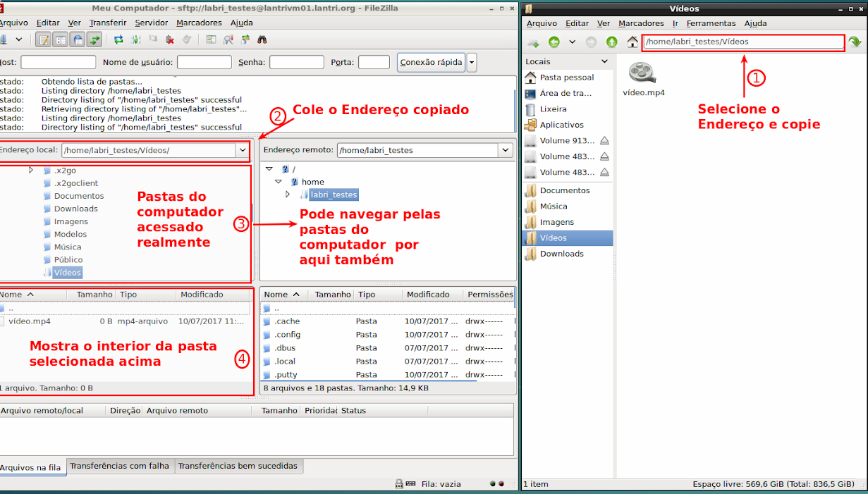The width and height of the screenshot is (868, 494).
Task: Enable synchronized browsing toolbar icon
Action: click(x=245, y=40)
